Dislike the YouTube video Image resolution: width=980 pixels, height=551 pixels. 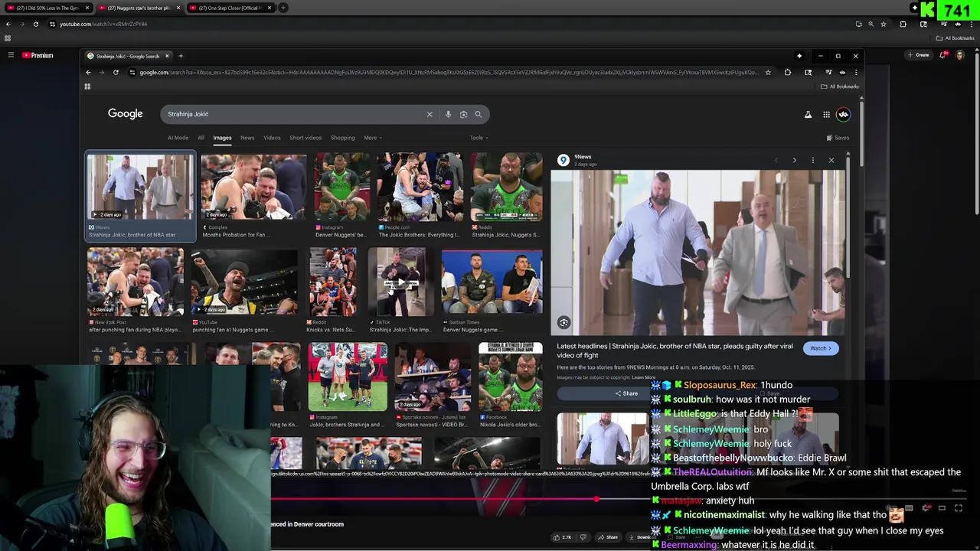(x=583, y=537)
